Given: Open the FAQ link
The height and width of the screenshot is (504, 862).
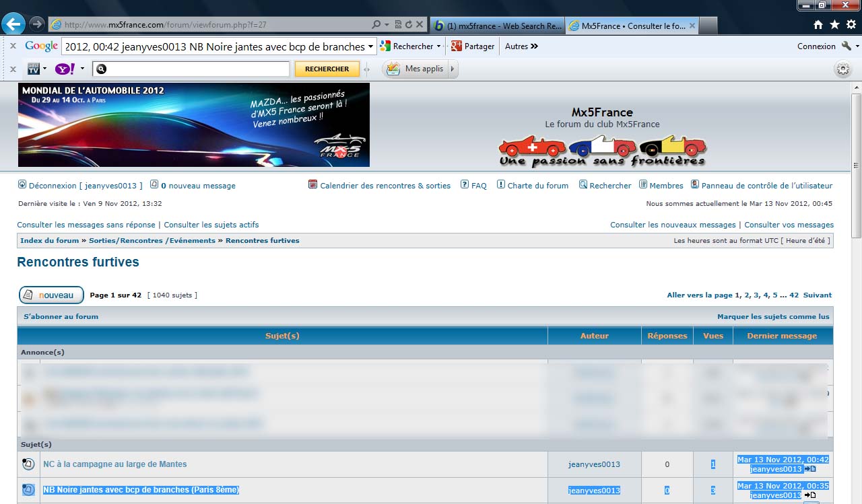Looking at the screenshot, I should click(x=479, y=186).
